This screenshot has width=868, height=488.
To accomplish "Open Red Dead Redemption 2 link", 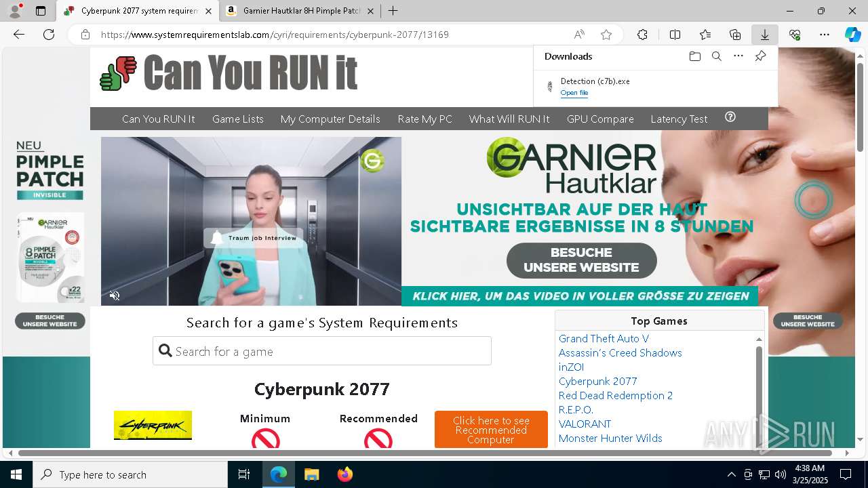I will pyautogui.click(x=616, y=395).
